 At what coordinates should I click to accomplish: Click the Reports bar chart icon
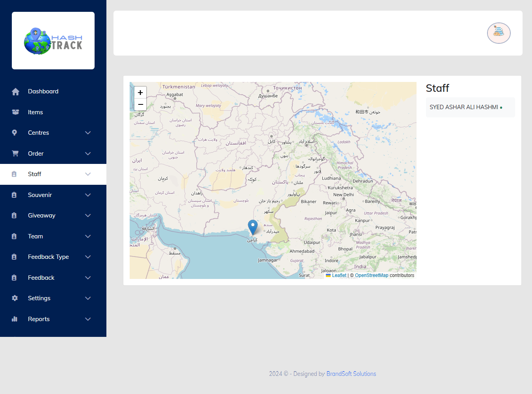(15, 319)
